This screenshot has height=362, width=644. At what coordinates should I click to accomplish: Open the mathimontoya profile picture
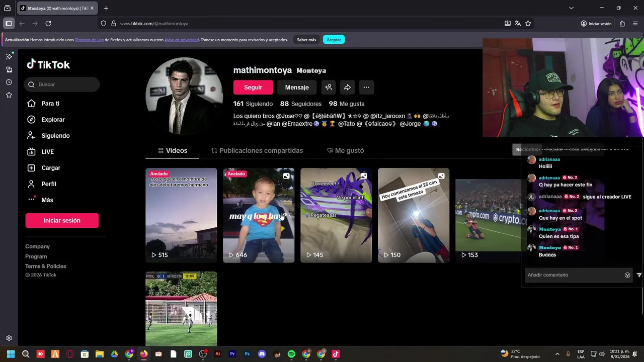tap(184, 96)
